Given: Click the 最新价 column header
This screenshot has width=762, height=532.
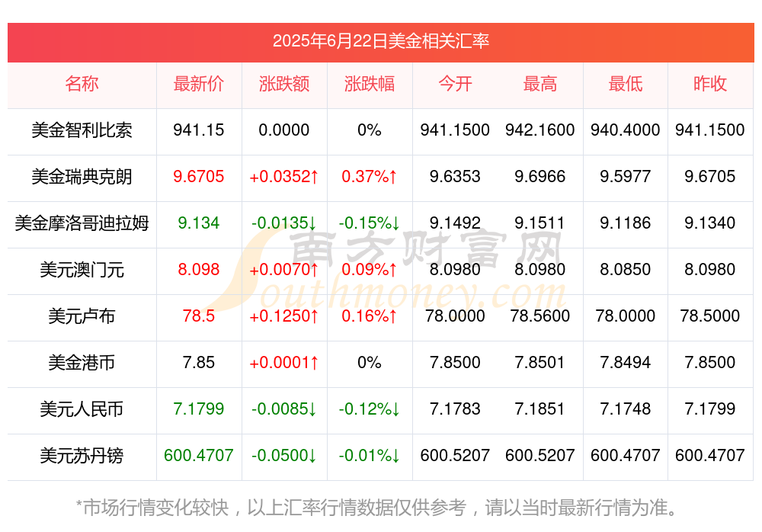Looking at the screenshot, I should click(x=198, y=84).
